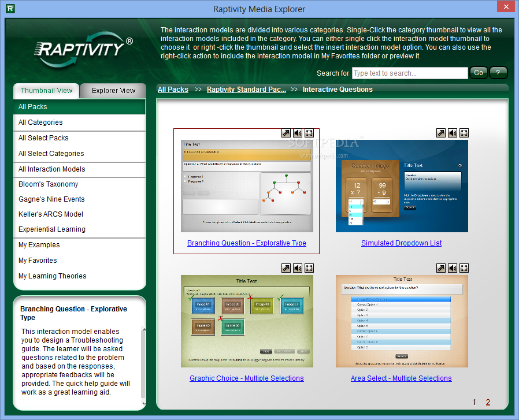Open My Examples in sidebar
This screenshot has height=420, width=519.
[x=79, y=245]
